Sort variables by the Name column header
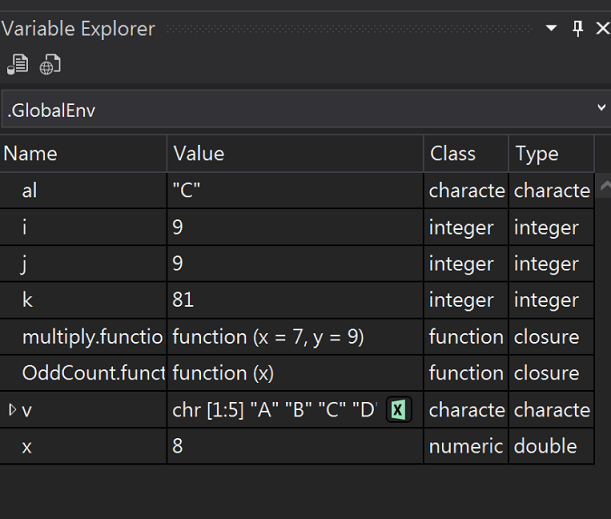This screenshot has width=611, height=519. coord(83,154)
